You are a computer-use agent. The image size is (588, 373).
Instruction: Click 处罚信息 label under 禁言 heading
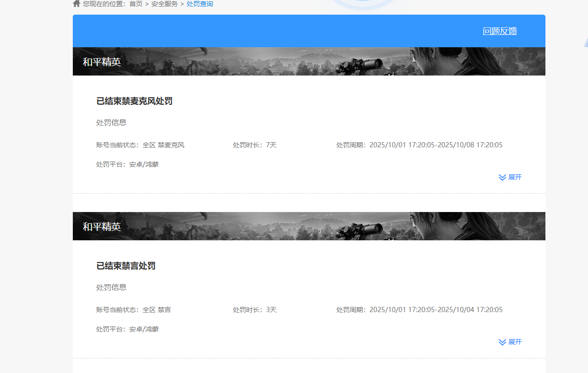111,287
